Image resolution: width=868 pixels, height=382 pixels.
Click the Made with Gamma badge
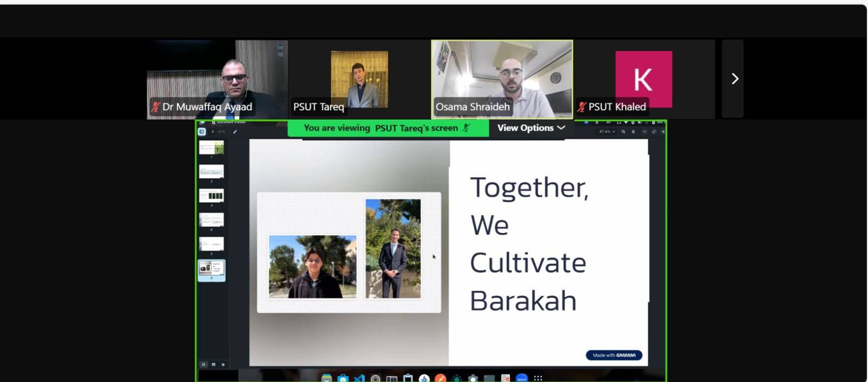click(614, 355)
